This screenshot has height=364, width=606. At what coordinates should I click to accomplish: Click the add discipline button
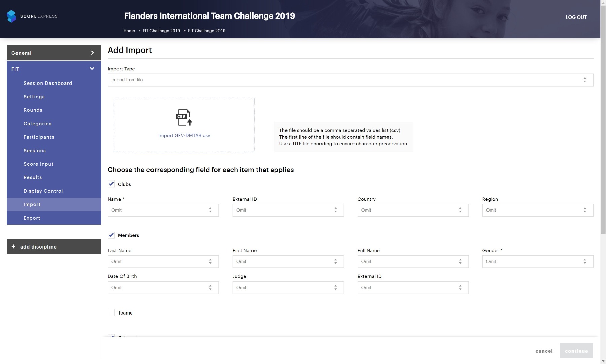[54, 246]
